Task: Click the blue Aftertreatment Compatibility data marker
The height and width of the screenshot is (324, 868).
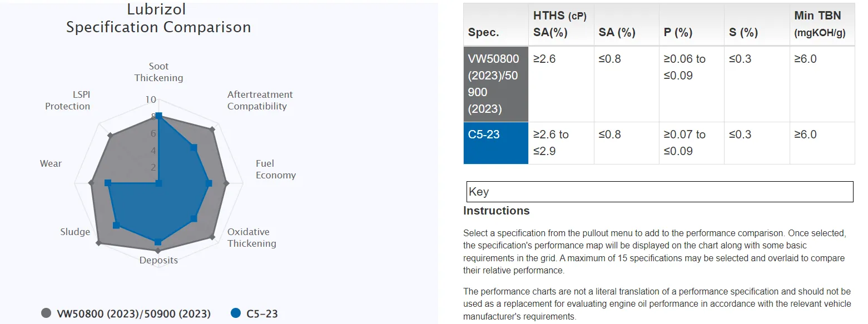Action: click(x=194, y=148)
